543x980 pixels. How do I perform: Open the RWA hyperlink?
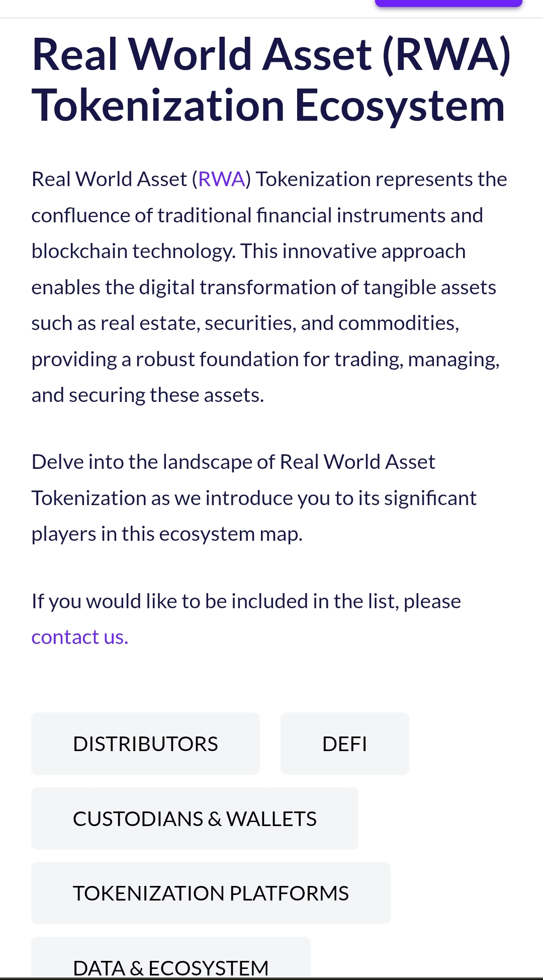pos(221,180)
